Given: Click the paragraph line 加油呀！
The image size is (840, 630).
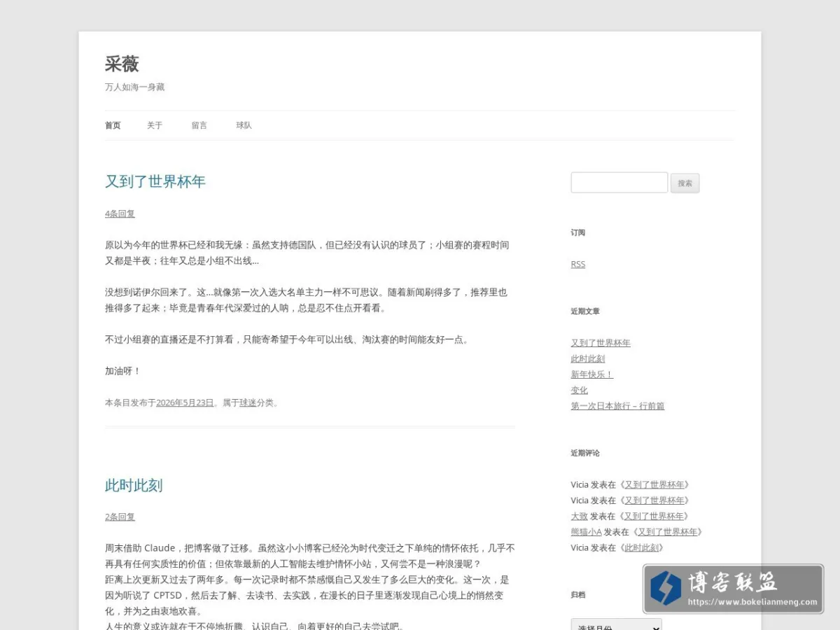Looking at the screenshot, I should [123, 371].
